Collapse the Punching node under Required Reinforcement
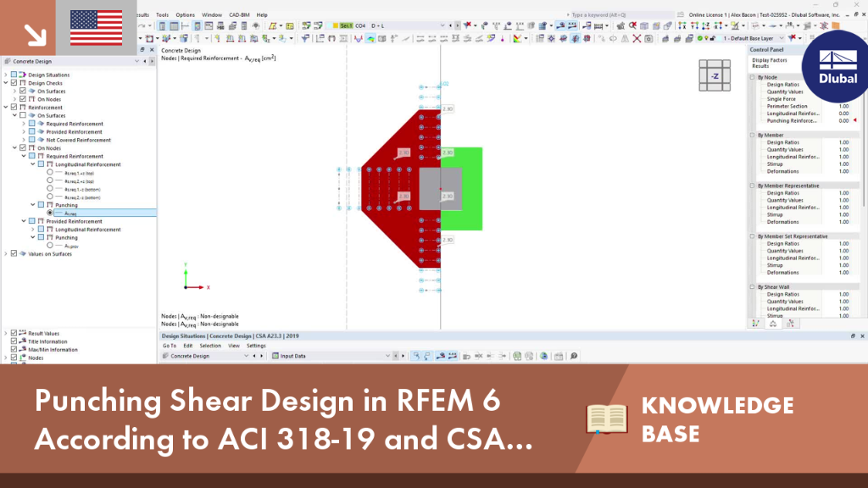Image resolution: width=868 pixels, height=488 pixels. pyautogui.click(x=33, y=205)
